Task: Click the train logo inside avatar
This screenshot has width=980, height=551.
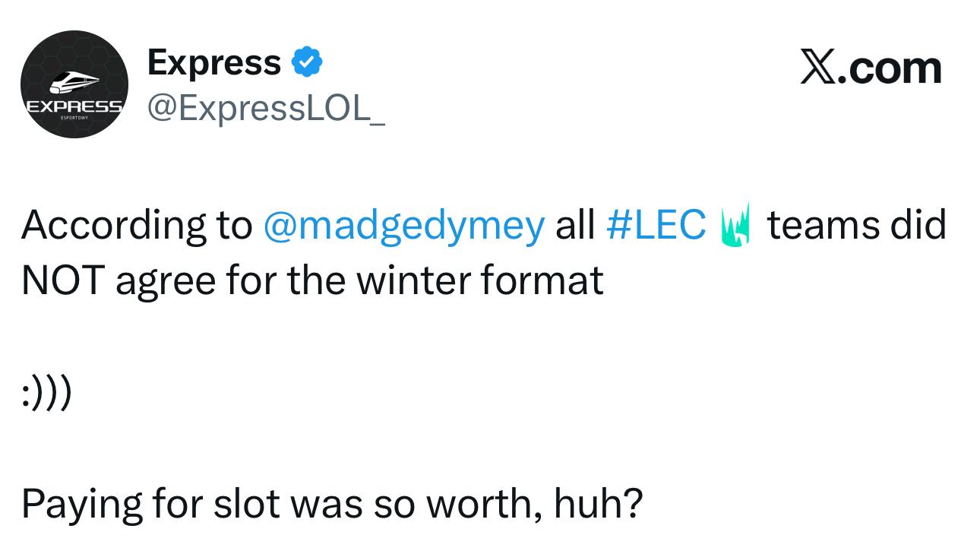Action: 74,81
